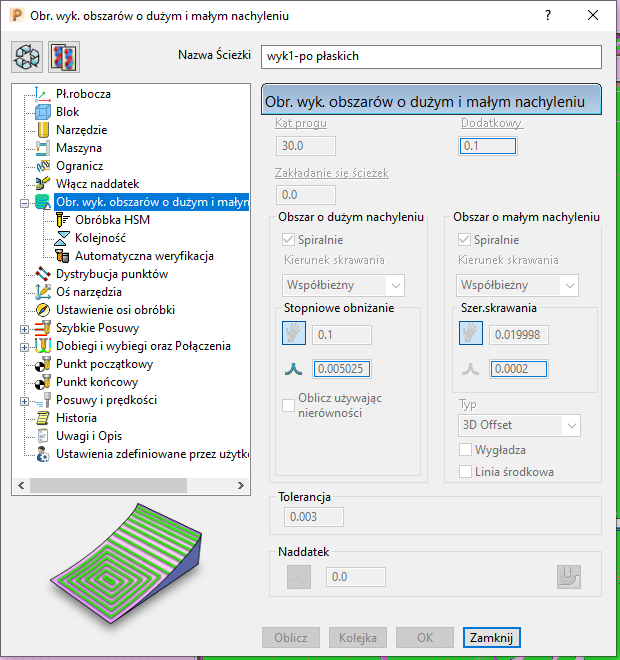Click the help question mark button

coord(548,16)
